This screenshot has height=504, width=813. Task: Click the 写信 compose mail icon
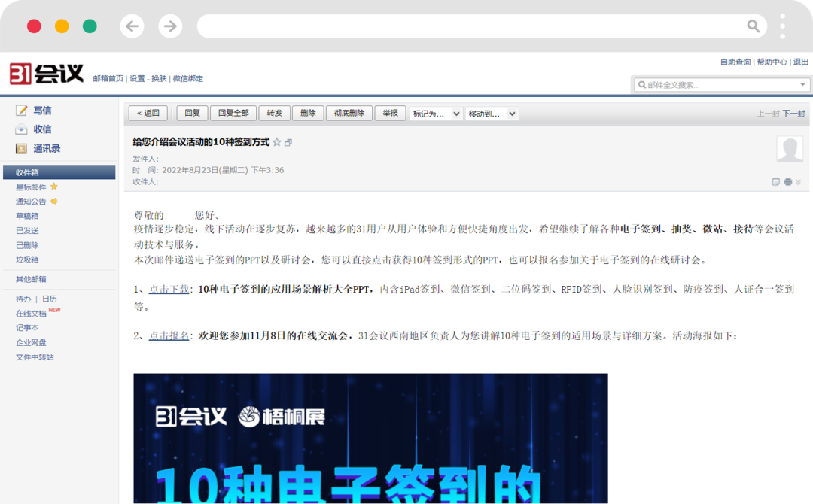coord(22,111)
